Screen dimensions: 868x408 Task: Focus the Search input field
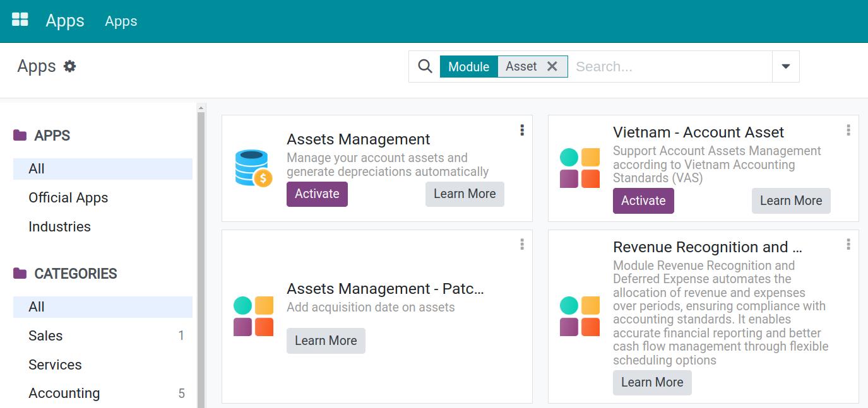[670, 67]
